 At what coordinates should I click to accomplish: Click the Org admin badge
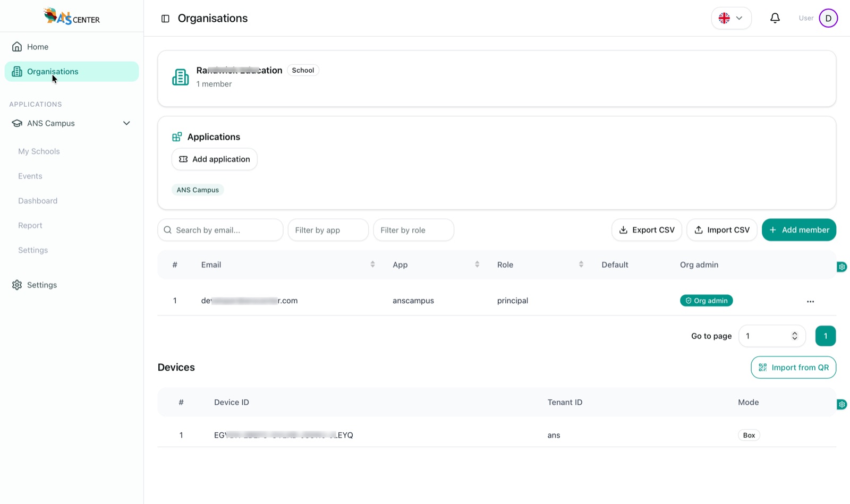707,301
